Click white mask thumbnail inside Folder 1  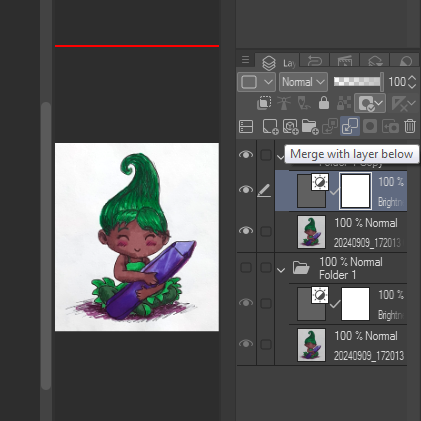[x=355, y=304]
